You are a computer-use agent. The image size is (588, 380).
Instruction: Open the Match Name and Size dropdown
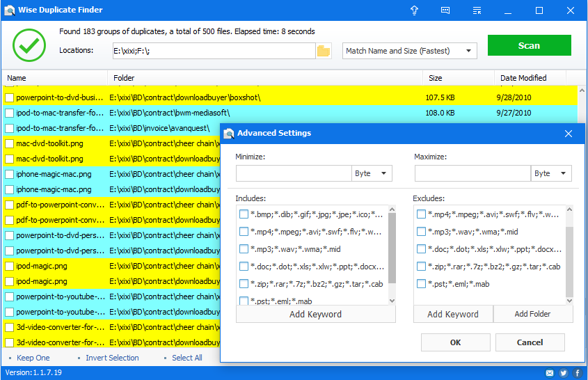(x=409, y=51)
